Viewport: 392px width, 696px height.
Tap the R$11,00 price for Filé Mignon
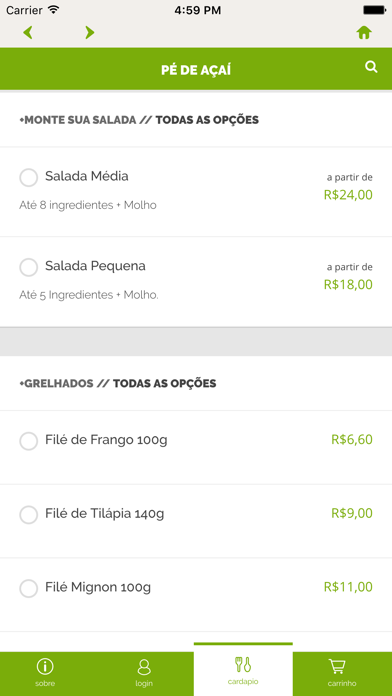(348, 587)
